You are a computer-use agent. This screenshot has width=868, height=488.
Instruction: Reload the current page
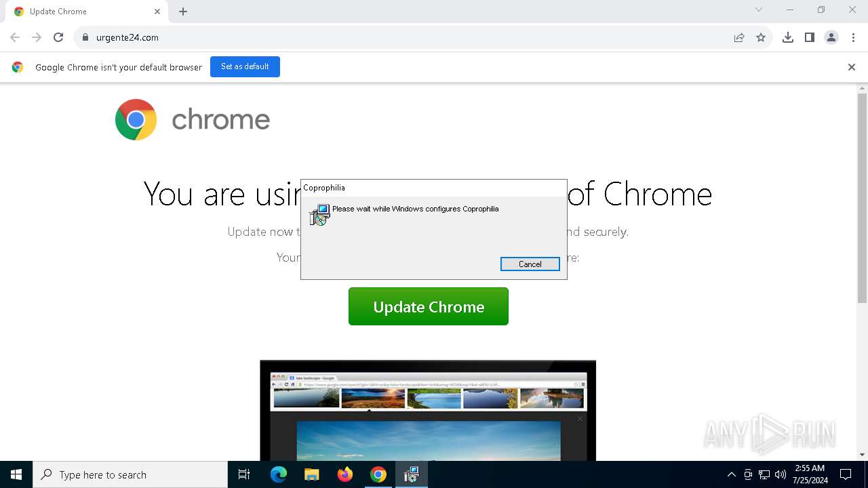pyautogui.click(x=58, y=37)
